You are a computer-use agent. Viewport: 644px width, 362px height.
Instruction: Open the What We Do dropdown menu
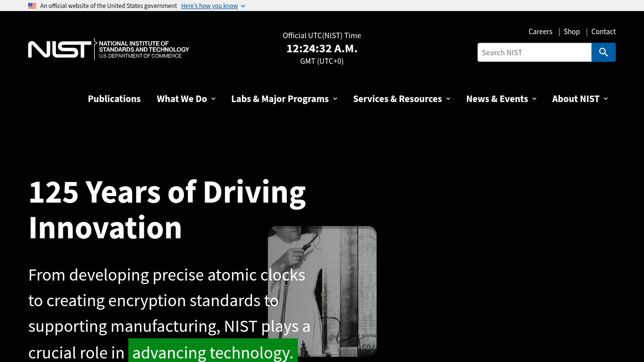186,99
